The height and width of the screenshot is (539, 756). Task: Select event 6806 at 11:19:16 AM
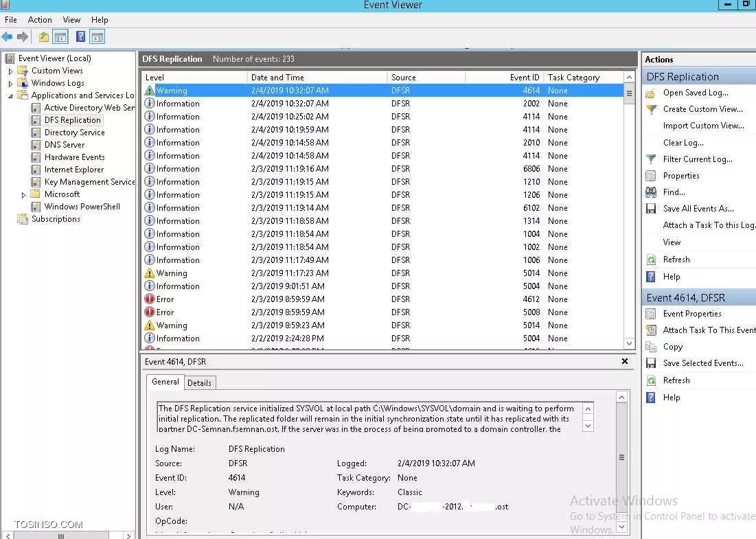pyautogui.click(x=383, y=169)
